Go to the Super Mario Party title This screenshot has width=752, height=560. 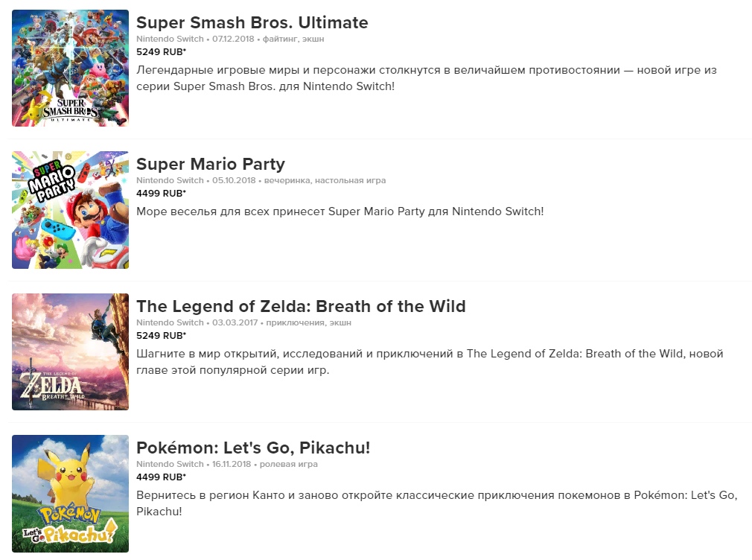210,165
